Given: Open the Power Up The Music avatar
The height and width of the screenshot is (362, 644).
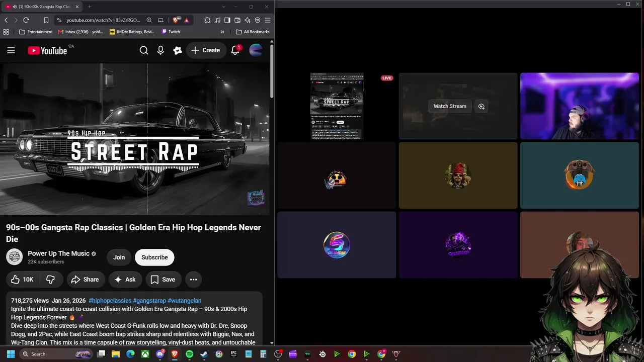Looking at the screenshot, I should point(15,257).
